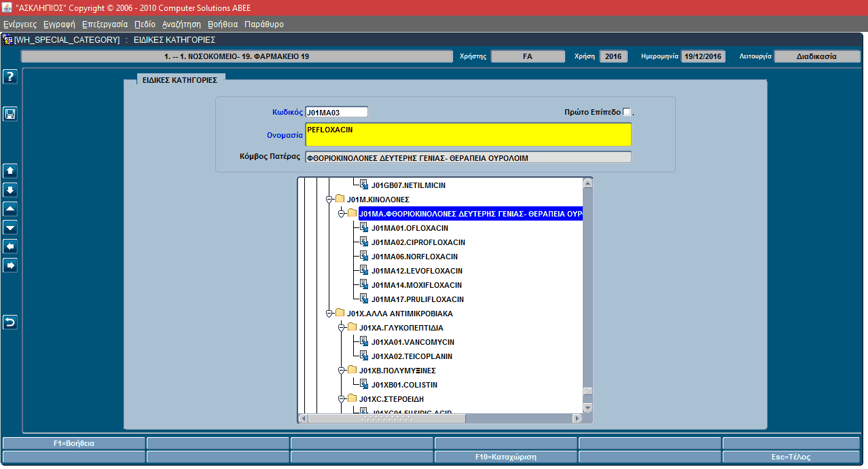The width and height of the screenshot is (868, 469).
Task: Click the document icon beside J01XB01.COLISTIN
Action: (x=363, y=384)
